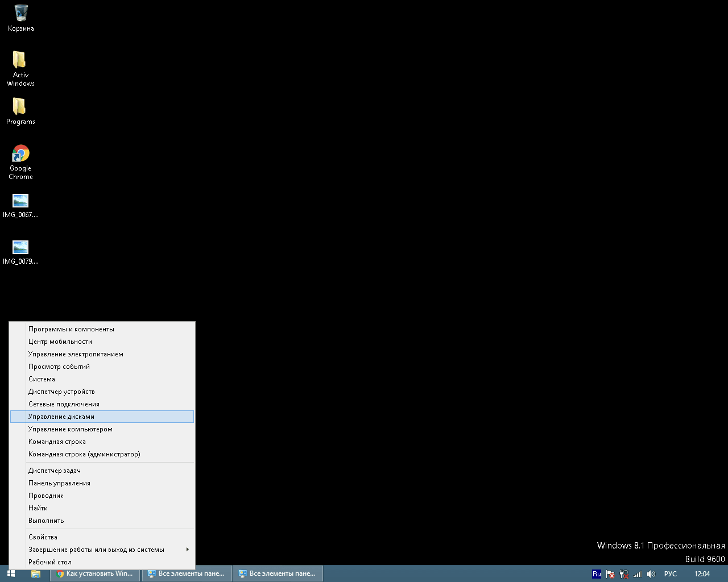Open Сетевые подключения

[102, 404]
